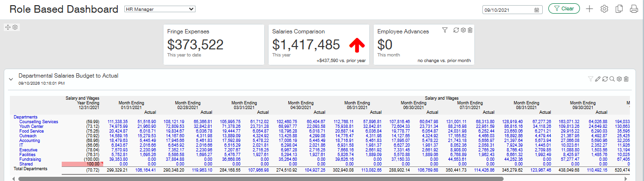Click the +$437,590 vs. prior year text
Image resolution: width=644 pixels, height=181 pixels.
tap(341, 60)
